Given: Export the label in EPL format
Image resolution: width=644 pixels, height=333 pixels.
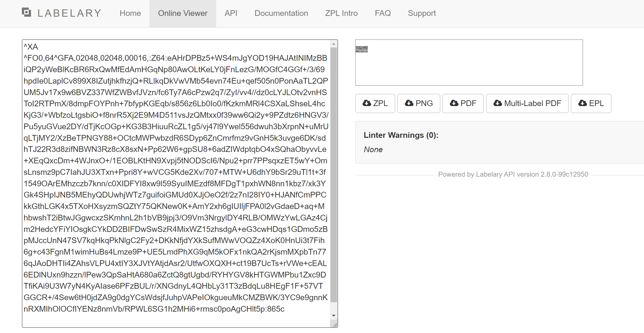Looking at the screenshot, I should pyautogui.click(x=591, y=103).
